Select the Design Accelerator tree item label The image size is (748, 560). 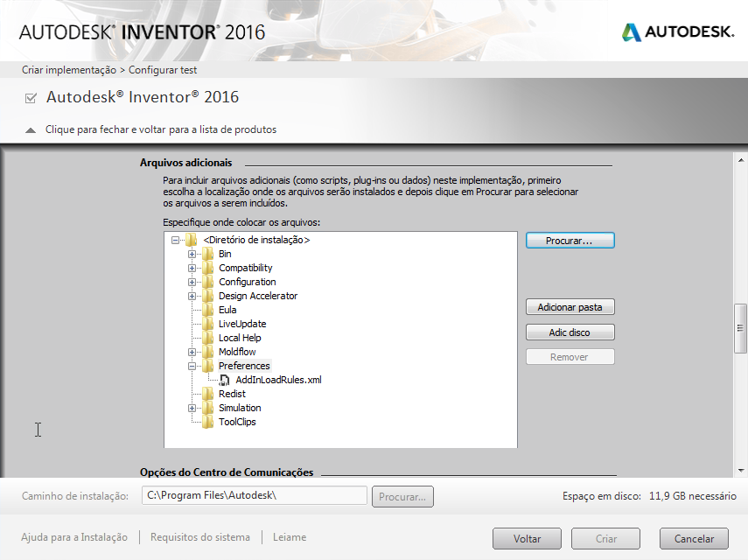pyautogui.click(x=258, y=296)
